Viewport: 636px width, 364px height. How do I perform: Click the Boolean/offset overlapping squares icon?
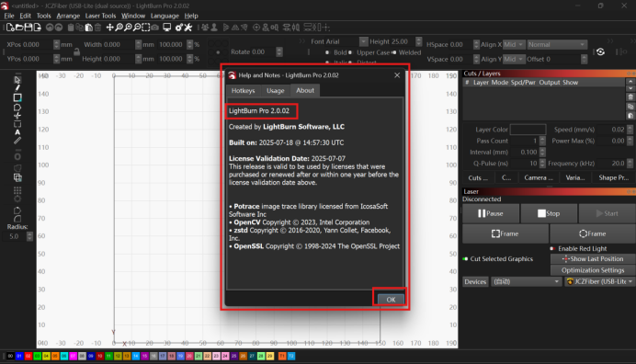pos(17,177)
